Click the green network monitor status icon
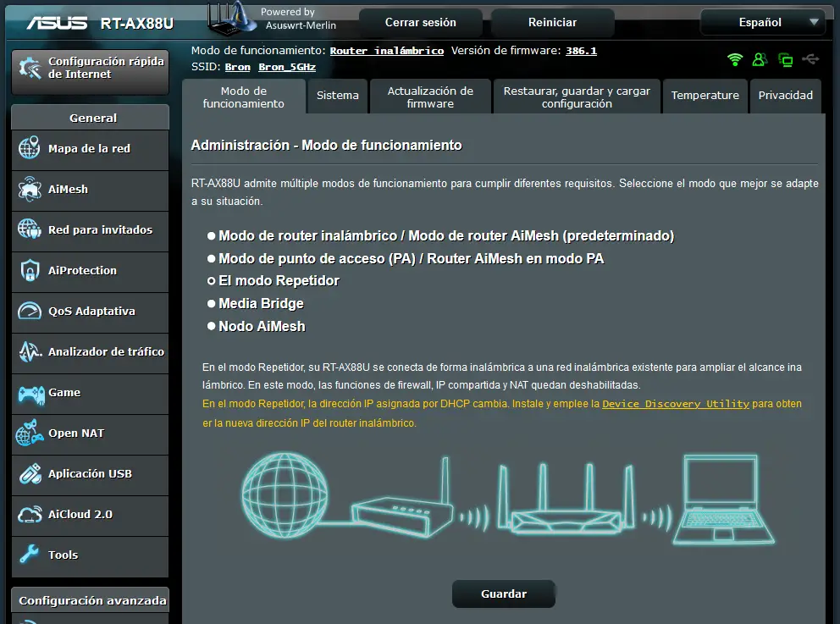 [785, 60]
